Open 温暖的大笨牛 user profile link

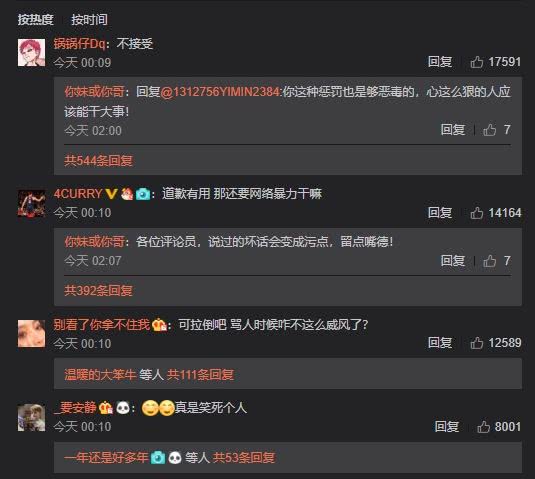100,375
